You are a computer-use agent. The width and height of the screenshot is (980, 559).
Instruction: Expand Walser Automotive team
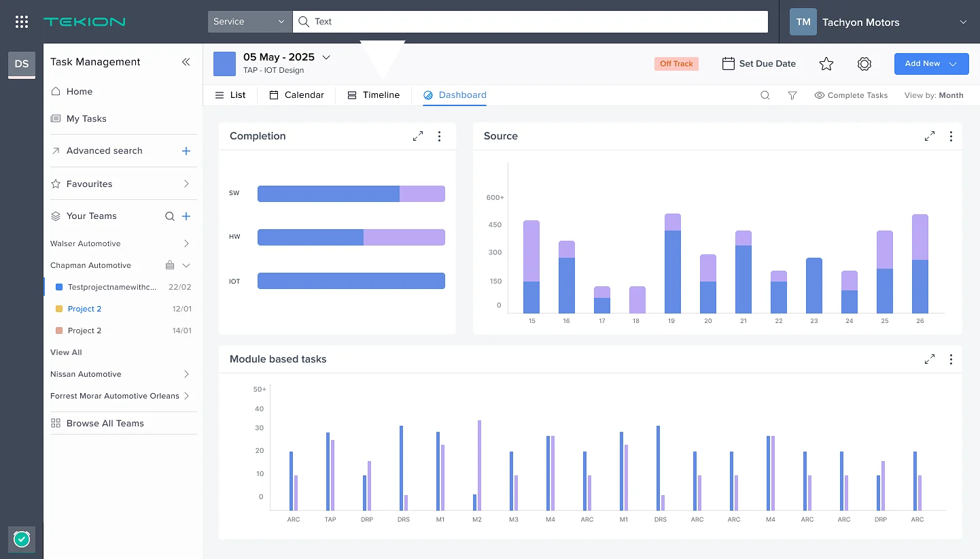(186, 243)
